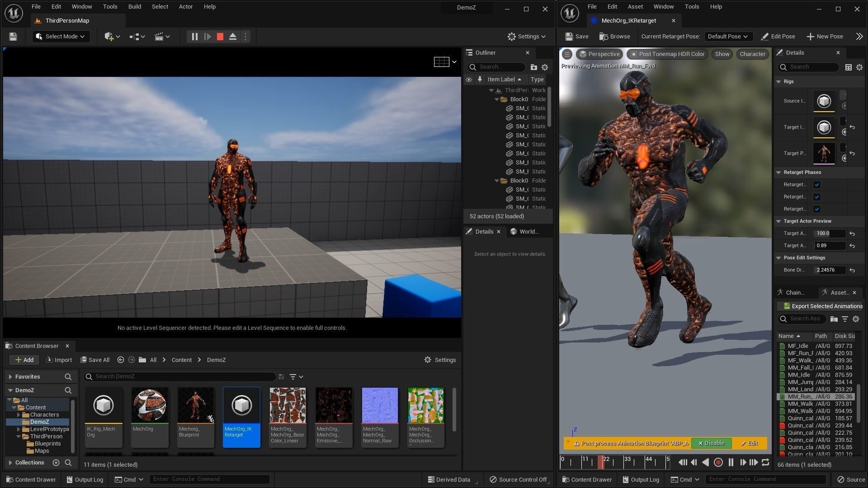This screenshot has width=868, height=488.
Task: Click Browse in retarget editor toolbar
Action: pos(615,37)
